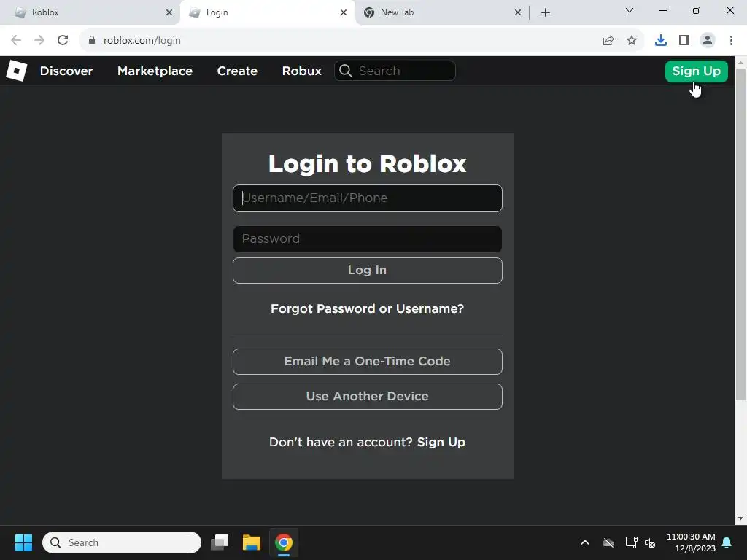Reload the page with refresh icon

tap(63, 41)
